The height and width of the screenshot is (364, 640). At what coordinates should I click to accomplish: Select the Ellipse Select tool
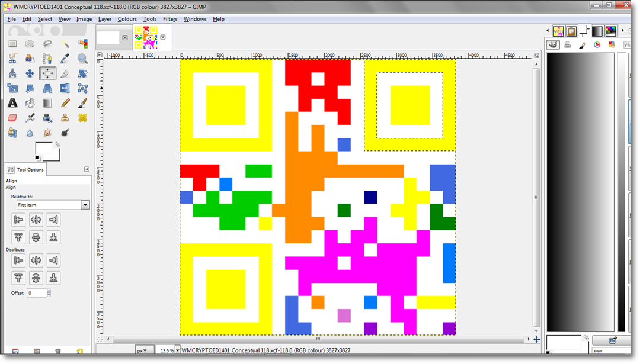click(30, 44)
